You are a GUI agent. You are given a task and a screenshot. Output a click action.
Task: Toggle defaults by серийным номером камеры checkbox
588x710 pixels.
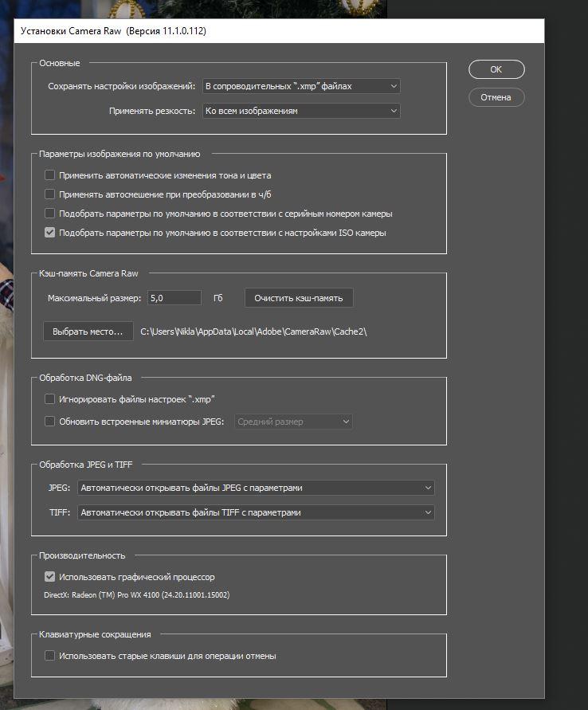click(x=49, y=214)
